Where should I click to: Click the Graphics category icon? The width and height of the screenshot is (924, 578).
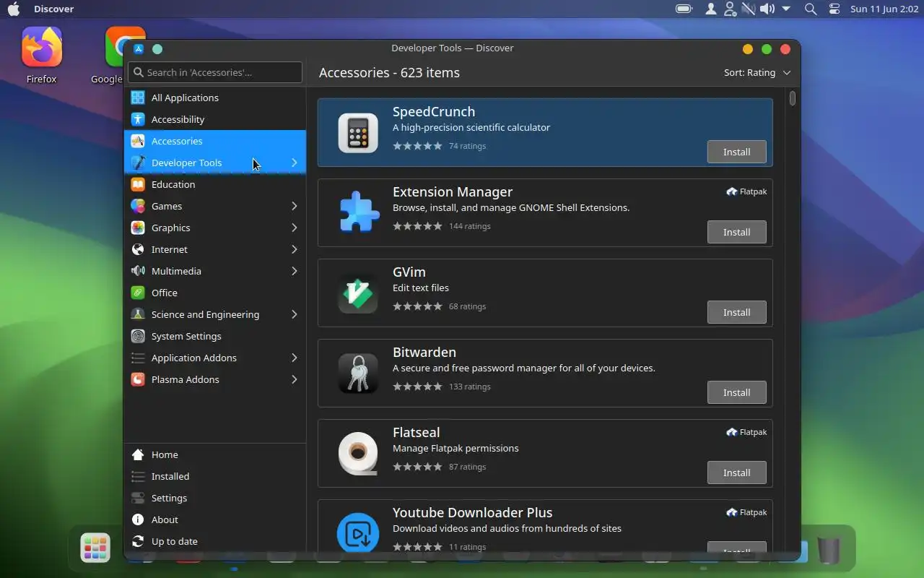pyautogui.click(x=138, y=228)
